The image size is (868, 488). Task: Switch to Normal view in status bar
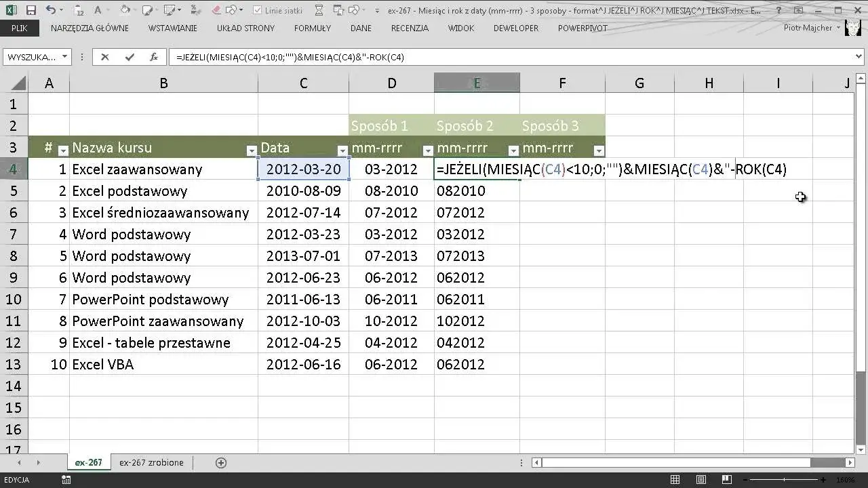[675, 480]
